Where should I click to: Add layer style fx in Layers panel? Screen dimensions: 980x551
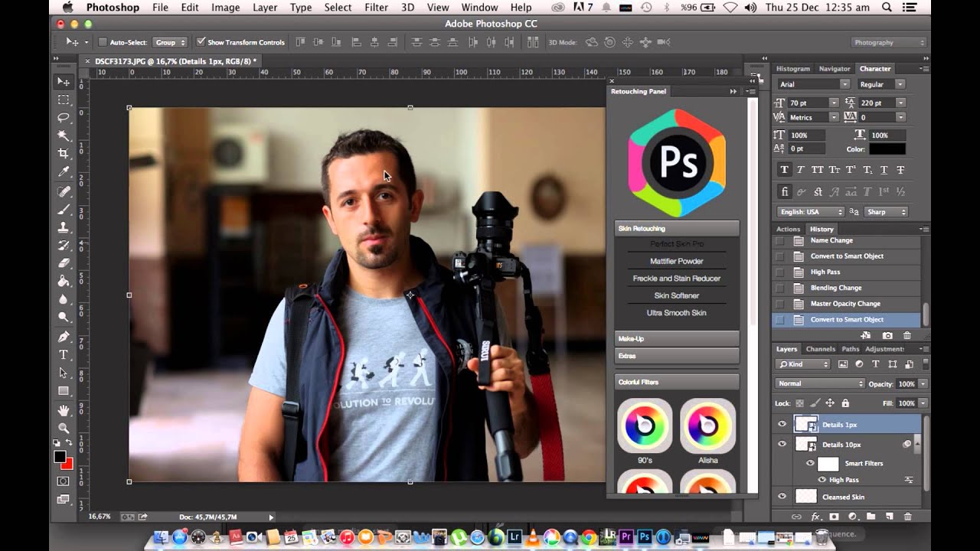pos(815,517)
